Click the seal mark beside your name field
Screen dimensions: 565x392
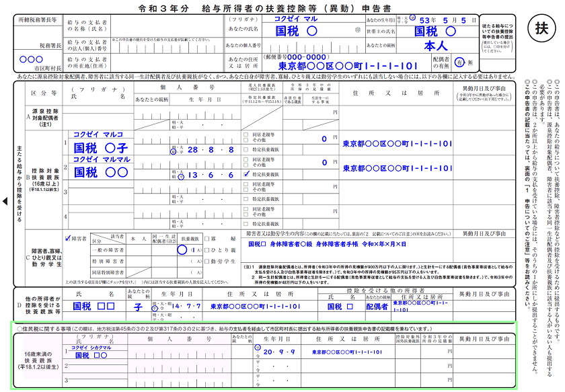click(x=357, y=30)
